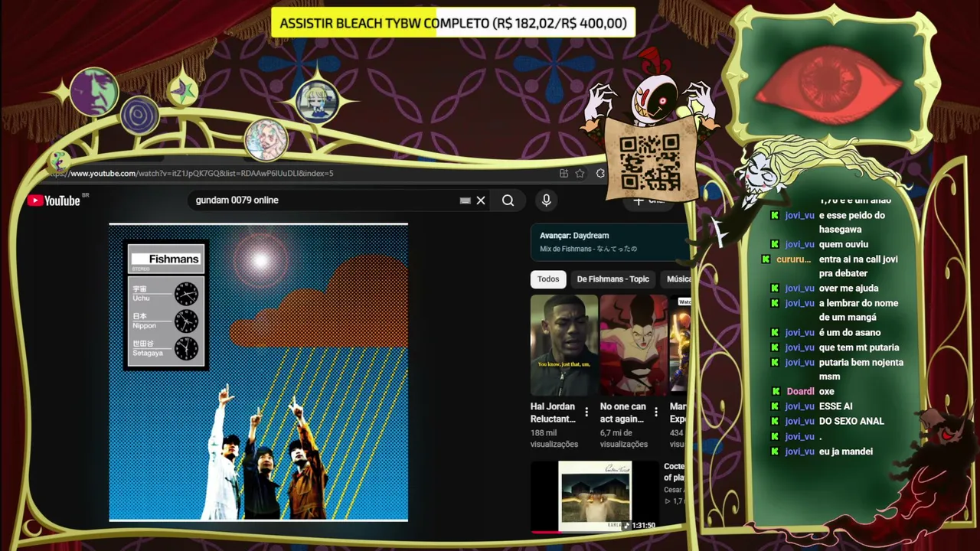Click the purple star avatar bubble
This screenshot has height=551, width=980.
tap(182, 92)
